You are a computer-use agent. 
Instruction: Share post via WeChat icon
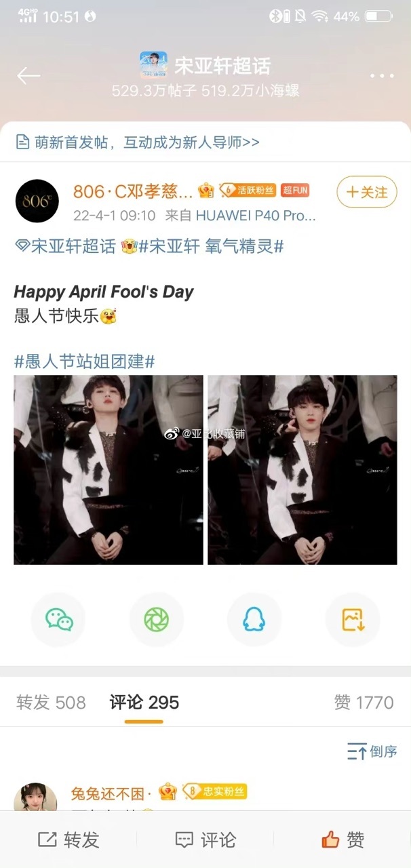[x=58, y=619]
